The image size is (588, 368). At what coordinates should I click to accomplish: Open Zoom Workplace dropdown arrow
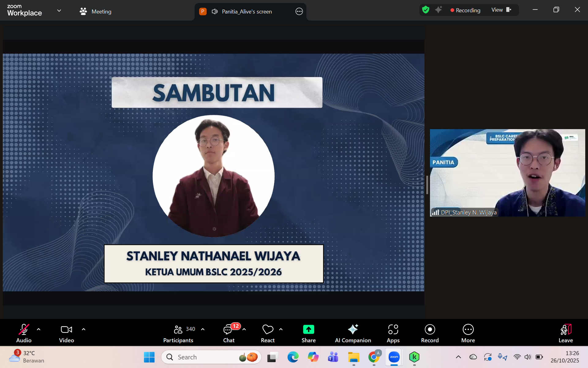pyautogui.click(x=59, y=11)
